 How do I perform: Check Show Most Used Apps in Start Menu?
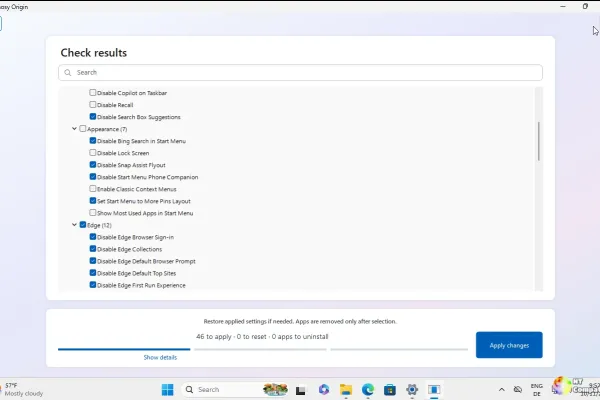click(93, 212)
